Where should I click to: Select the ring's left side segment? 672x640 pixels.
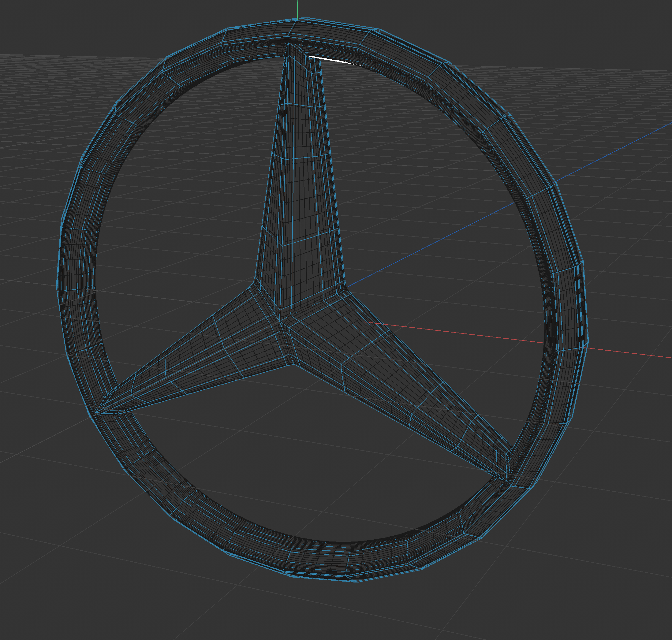point(77,283)
